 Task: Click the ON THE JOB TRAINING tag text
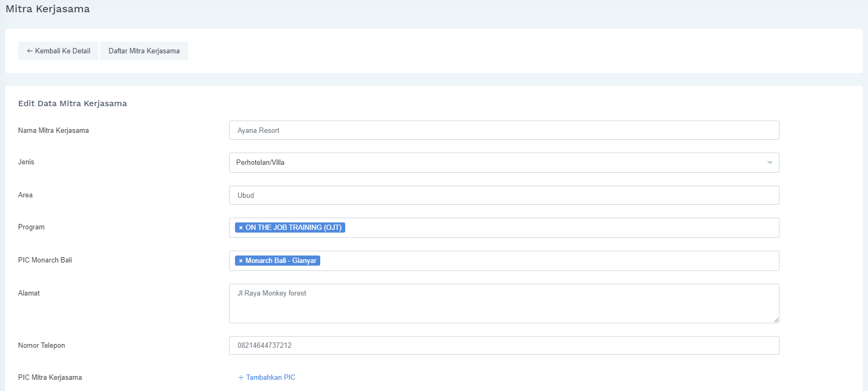pos(293,228)
